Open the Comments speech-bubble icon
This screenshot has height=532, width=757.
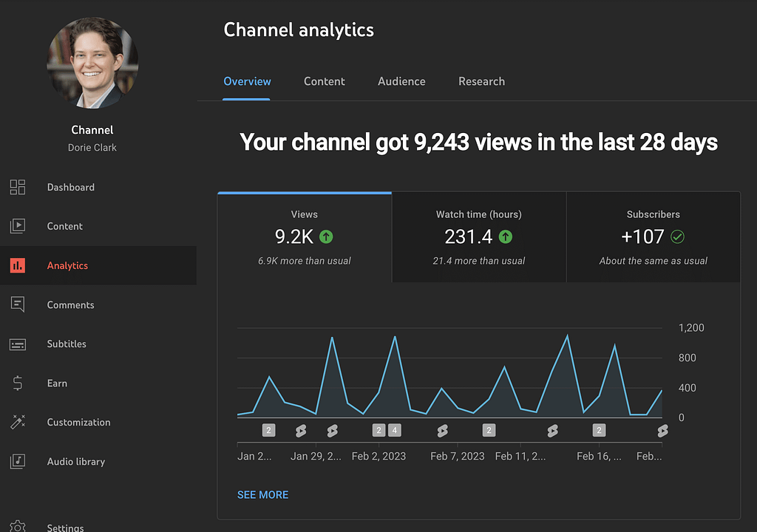pos(18,304)
